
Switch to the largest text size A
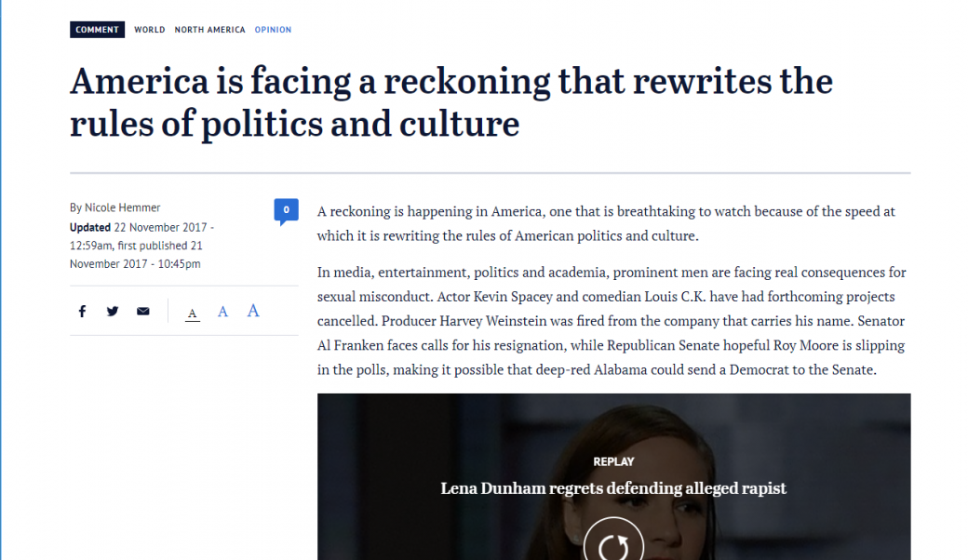click(x=253, y=311)
